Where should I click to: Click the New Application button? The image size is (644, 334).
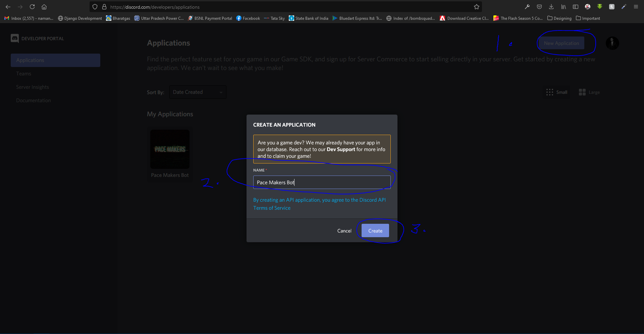[x=561, y=43]
